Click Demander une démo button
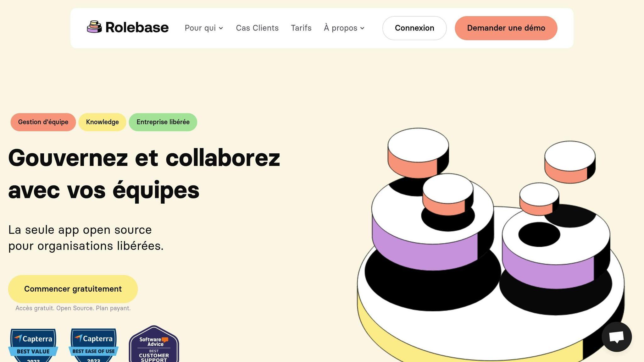Screen dimensions: 644x362 coord(506,28)
